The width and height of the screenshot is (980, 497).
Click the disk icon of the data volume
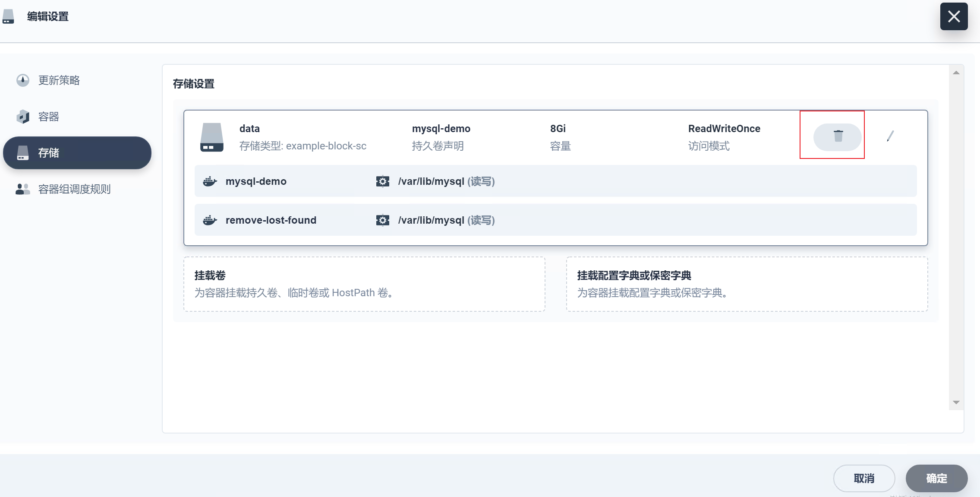coord(211,137)
